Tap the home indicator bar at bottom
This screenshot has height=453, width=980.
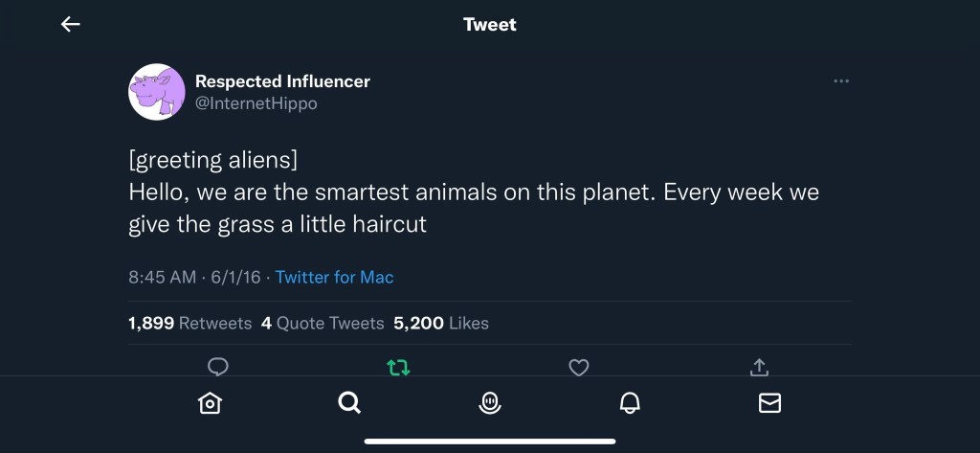(x=490, y=442)
